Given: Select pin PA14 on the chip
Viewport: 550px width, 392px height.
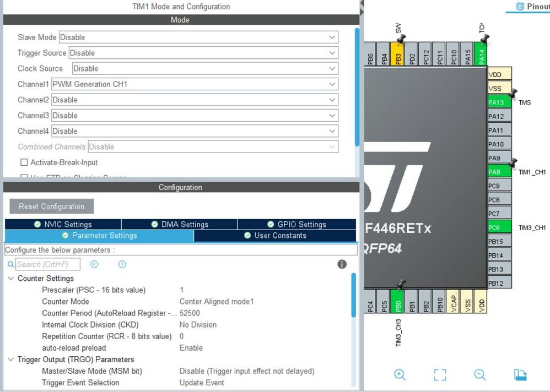Looking at the screenshot, I should (x=481, y=54).
